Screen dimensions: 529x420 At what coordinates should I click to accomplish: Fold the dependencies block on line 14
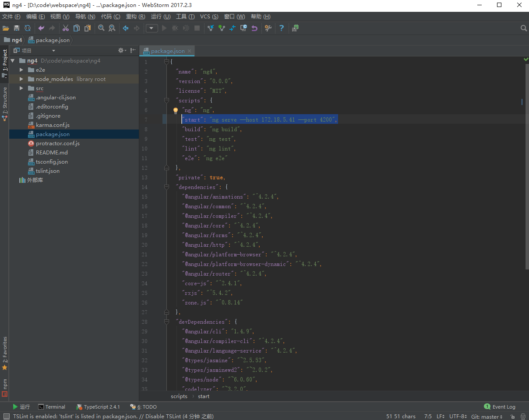click(166, 187)
